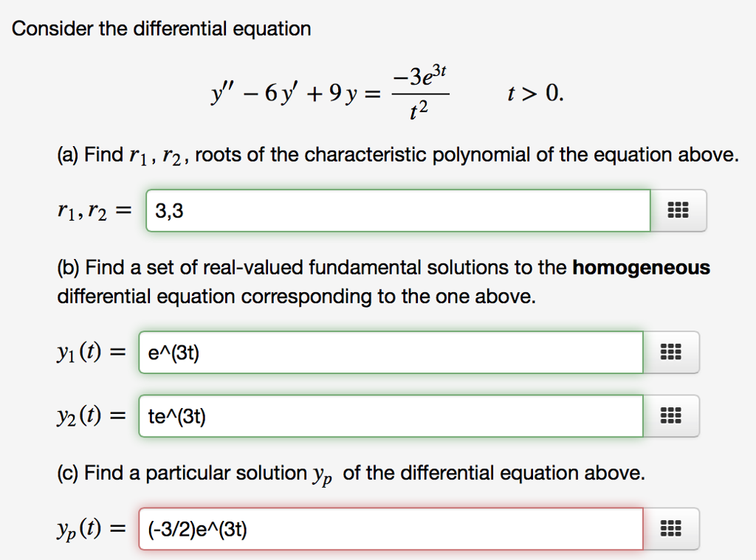Click the displayed differential equation
Image resolution: width=756 pixels, height=560 pixels.
point(332,91)
